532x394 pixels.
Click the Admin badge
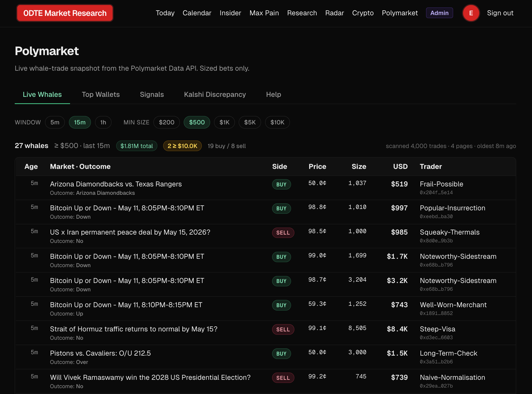pos(439,13)
